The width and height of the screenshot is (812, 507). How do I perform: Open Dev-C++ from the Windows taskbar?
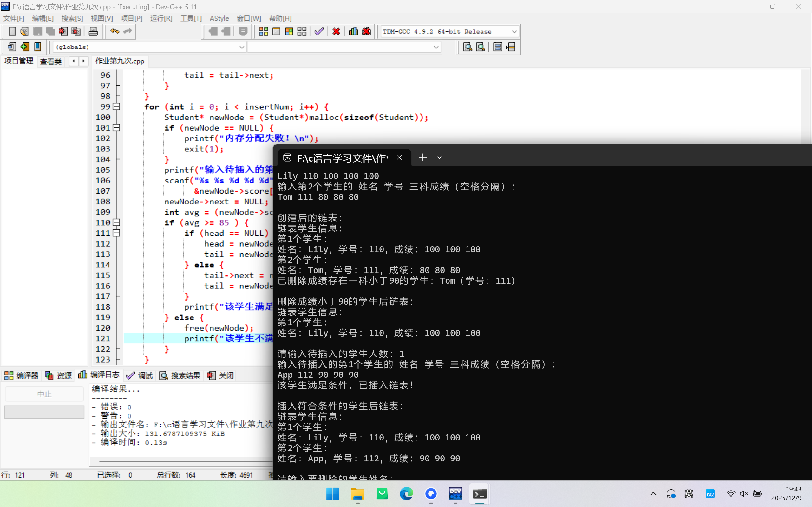(455, 494)
